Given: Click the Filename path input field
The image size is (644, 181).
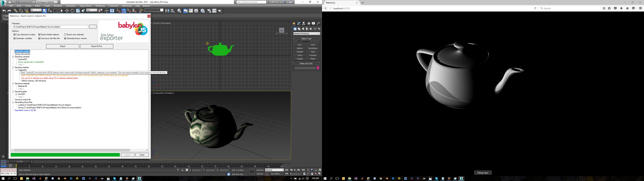Looking at the screenshot, I should [51, 27].
